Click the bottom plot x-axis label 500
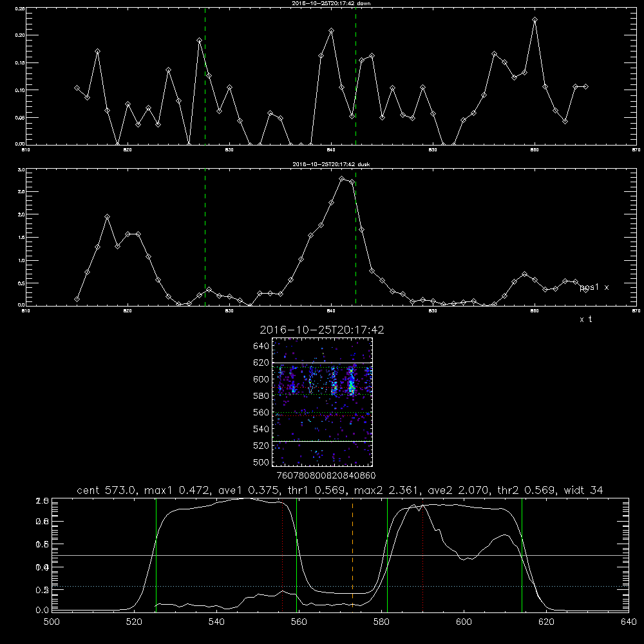The image size is (644, 644). pos(52,622)
